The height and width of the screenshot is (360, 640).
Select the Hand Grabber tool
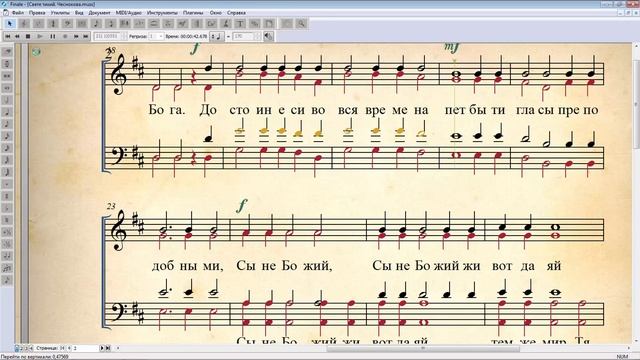click(x=287, y=24)
